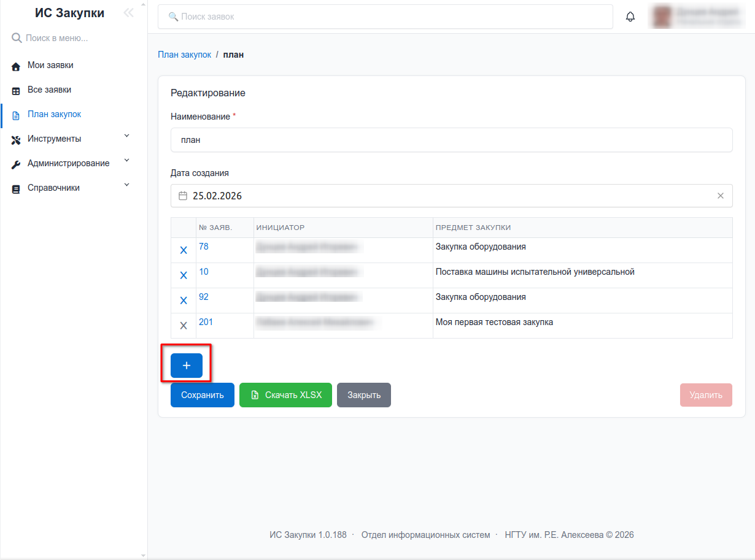
Task: Click the table icon beside Все заявки
Action: (17, 90)
